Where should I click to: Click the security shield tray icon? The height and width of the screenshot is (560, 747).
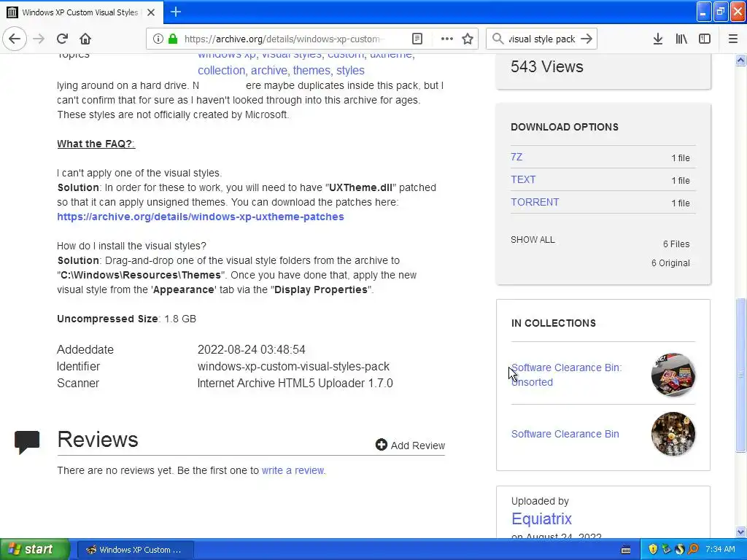point(653,550)
